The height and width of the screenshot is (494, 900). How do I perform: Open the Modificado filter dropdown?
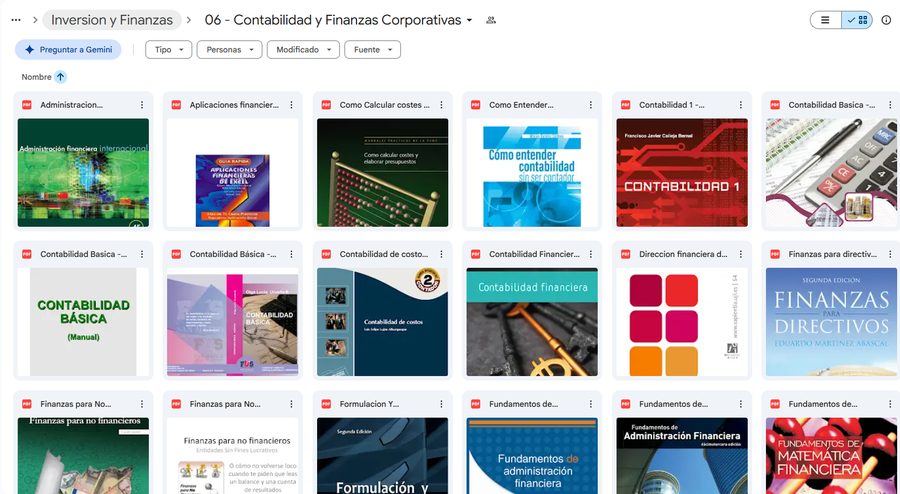(x=303, y=50)
